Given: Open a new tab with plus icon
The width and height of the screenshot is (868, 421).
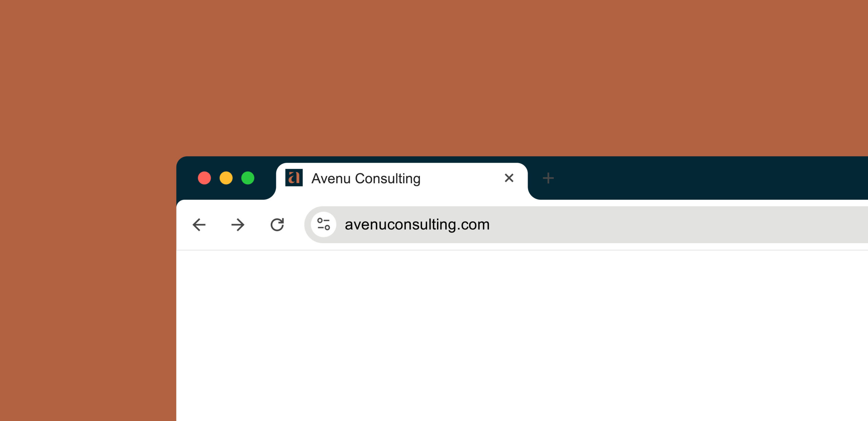Looking at the screenshot, I should tap(548, 178).
